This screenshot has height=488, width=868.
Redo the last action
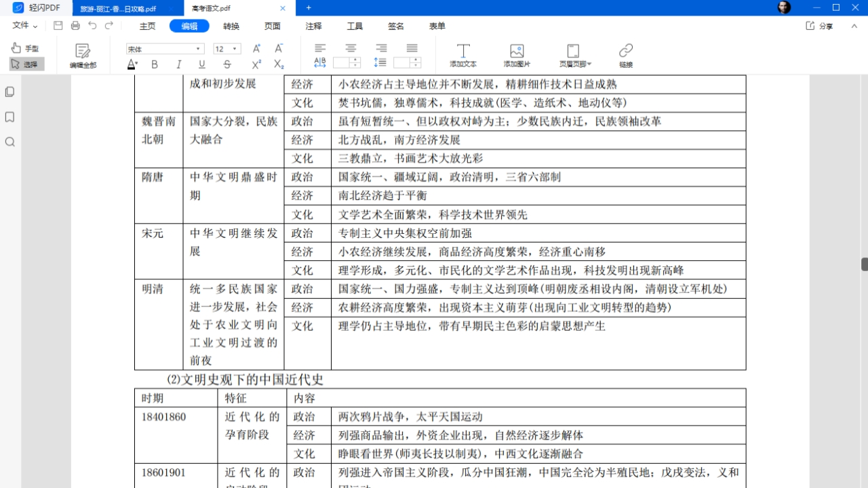click(x=109, y=26)
